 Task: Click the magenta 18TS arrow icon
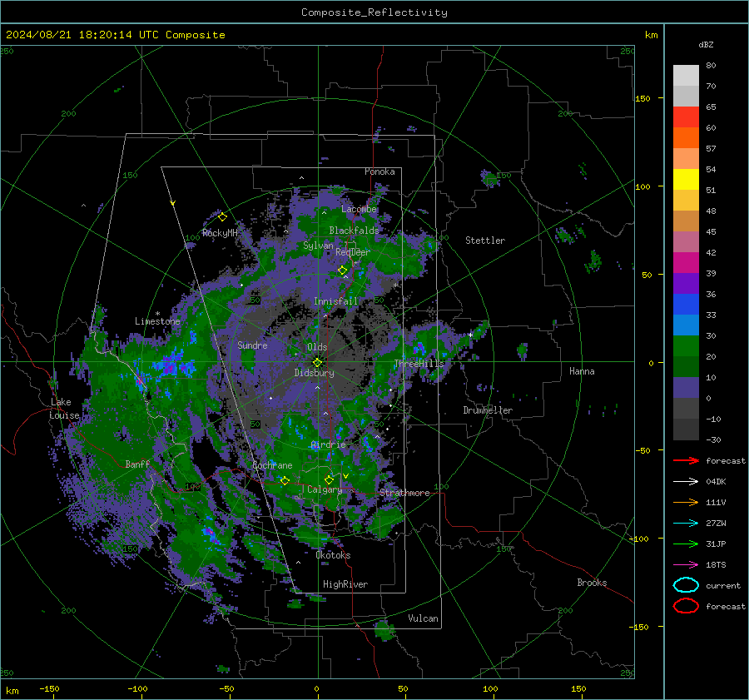686,565
